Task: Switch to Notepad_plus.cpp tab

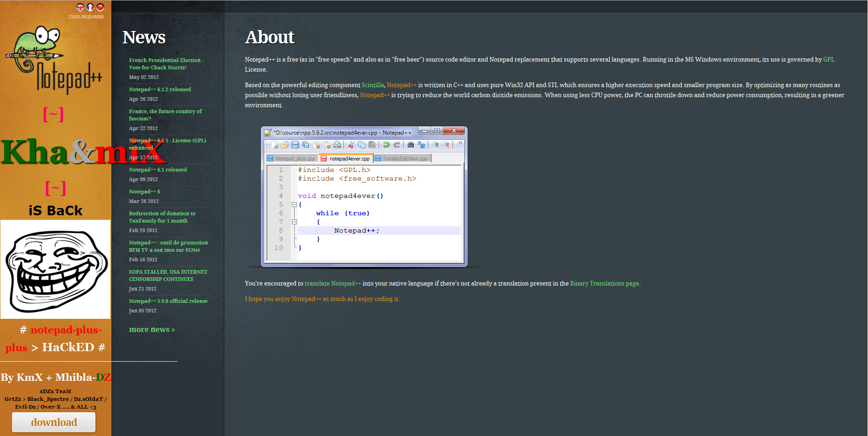Action: pos(291,159)
